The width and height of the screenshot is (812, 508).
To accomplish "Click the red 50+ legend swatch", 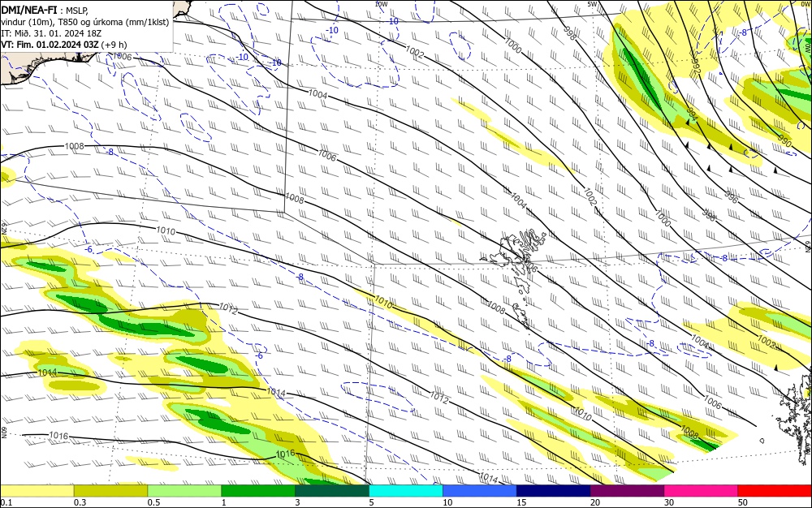I will click(x=775, y=491).
